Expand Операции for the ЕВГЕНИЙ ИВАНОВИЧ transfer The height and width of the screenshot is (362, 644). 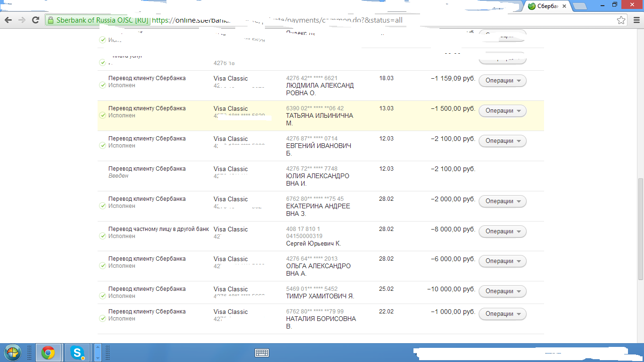pos(503,141)
